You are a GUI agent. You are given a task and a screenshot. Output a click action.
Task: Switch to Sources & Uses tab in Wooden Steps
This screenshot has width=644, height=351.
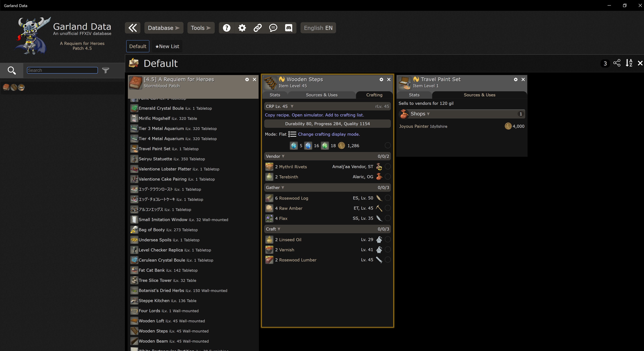(x=321, y=95)
